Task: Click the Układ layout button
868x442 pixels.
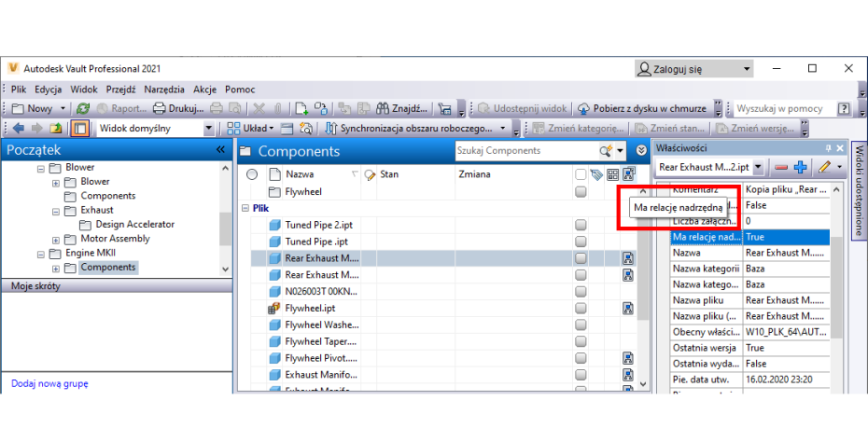Action: coord(251,129)
